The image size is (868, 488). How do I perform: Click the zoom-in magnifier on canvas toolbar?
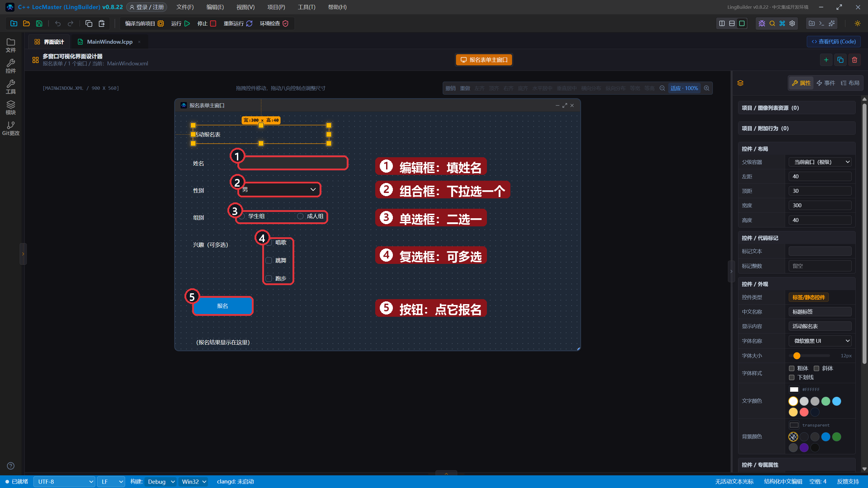707,88
